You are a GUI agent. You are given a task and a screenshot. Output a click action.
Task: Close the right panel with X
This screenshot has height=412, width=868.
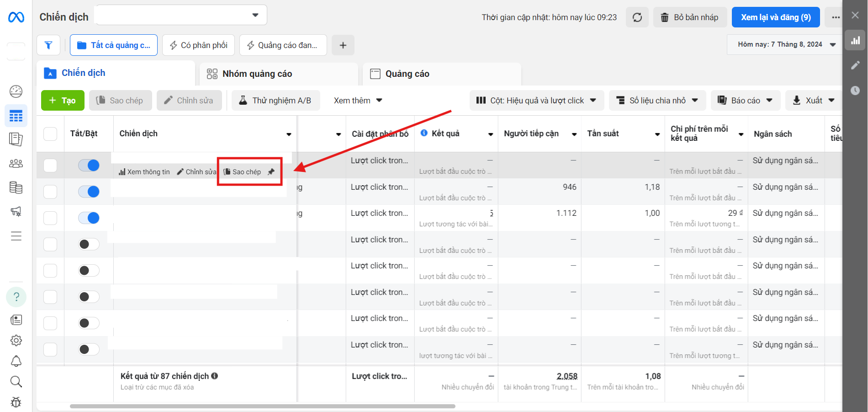pyautogui.click(x=855, y=15)
